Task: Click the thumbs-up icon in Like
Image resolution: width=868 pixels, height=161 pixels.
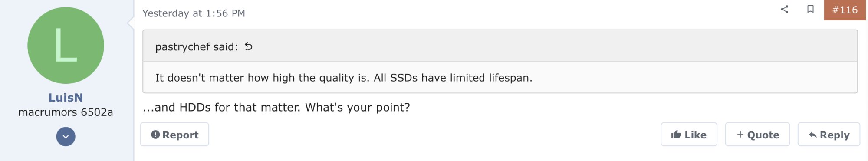Action: pos(676,135)
